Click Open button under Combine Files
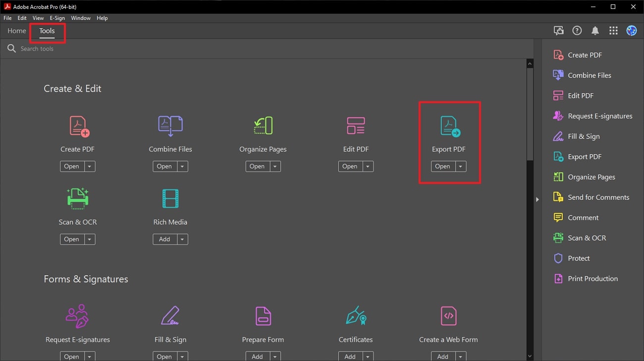This screenshot has width=644, height=361. coord(164,167)
